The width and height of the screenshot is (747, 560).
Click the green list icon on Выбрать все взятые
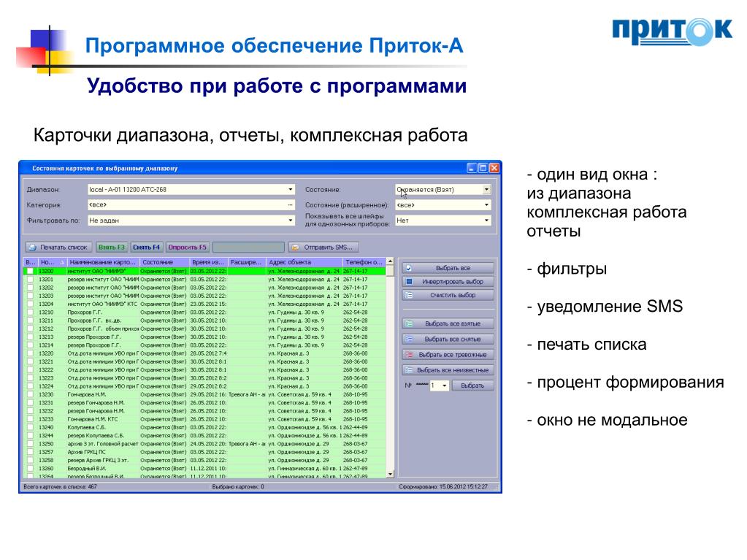(x=409, y=324)
